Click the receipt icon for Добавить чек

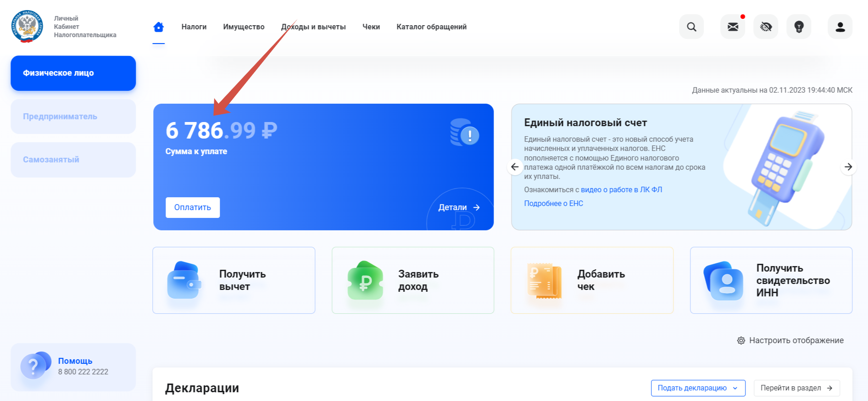545,280
